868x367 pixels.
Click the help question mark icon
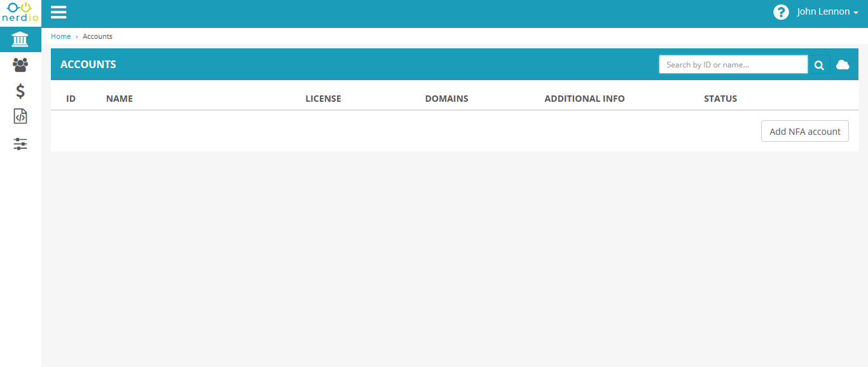tap(781, 12)
